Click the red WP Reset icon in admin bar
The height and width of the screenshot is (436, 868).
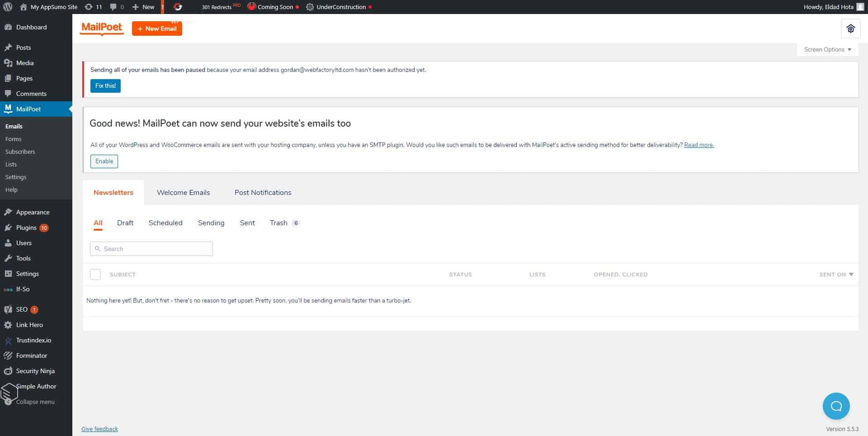(x=178, y=7)
